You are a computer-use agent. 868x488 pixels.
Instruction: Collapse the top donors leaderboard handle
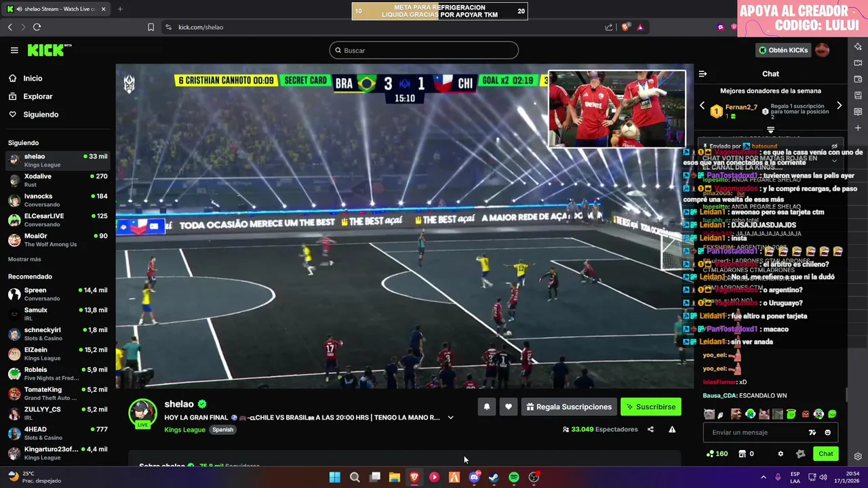770,129
